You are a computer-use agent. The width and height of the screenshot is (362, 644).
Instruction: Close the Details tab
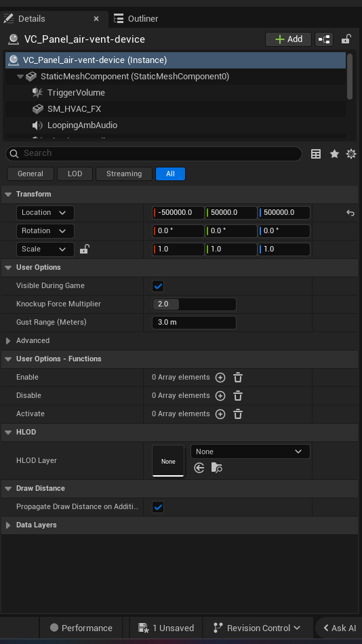(96, 19)
